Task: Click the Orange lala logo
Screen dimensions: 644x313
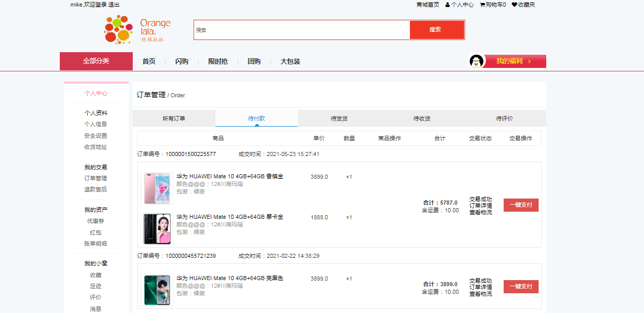Action: click(x=137, y=30)
